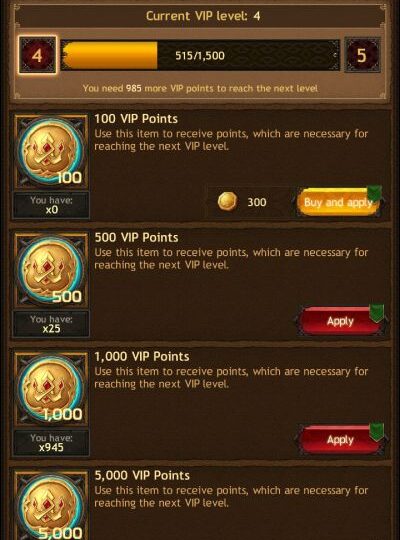400x540 pixels.
Task: Click the level 4 badge icon
Action: click(x=38, y=55)
